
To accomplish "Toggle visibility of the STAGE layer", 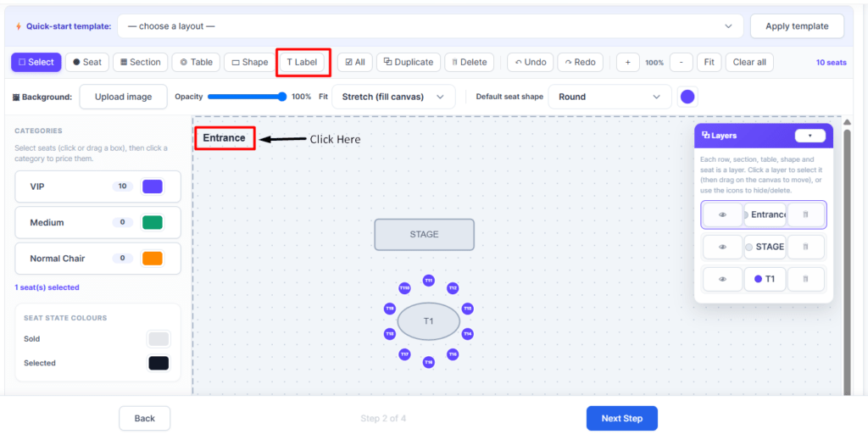I will pyautogui.click(x=722, y=247).
